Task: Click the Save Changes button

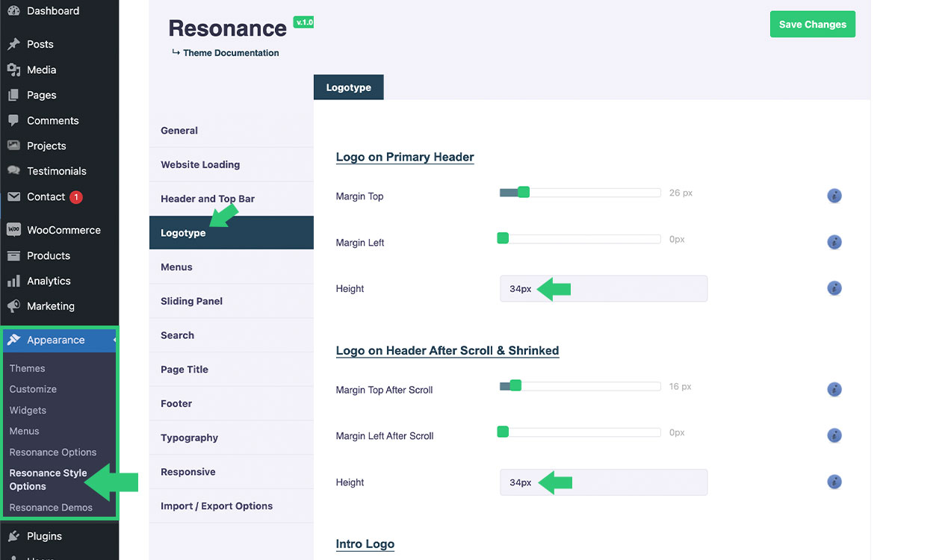Action: [x=812, y=25]
